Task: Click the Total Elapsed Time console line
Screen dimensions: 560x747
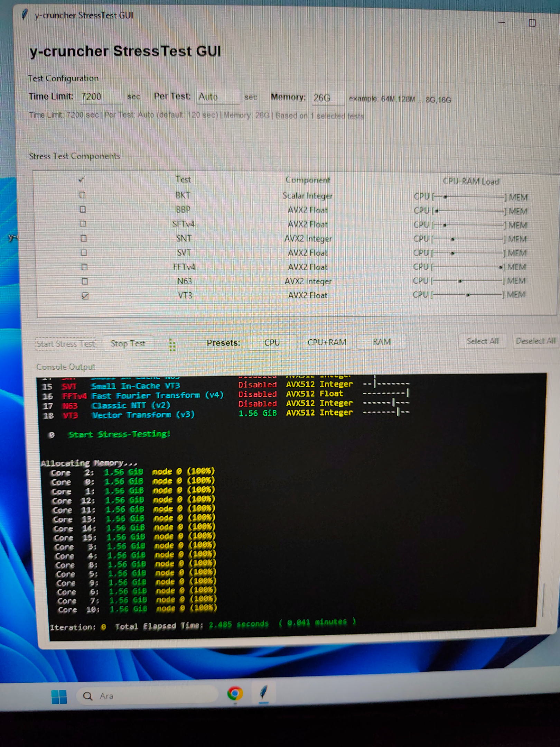Action: click(203, 625)
